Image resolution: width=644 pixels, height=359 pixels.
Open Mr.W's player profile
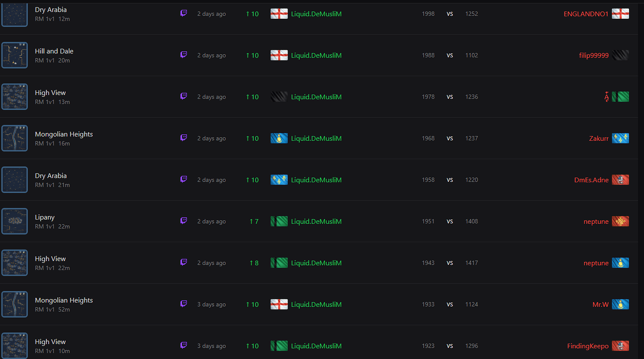pyautogui.click(x=601, y=304)
